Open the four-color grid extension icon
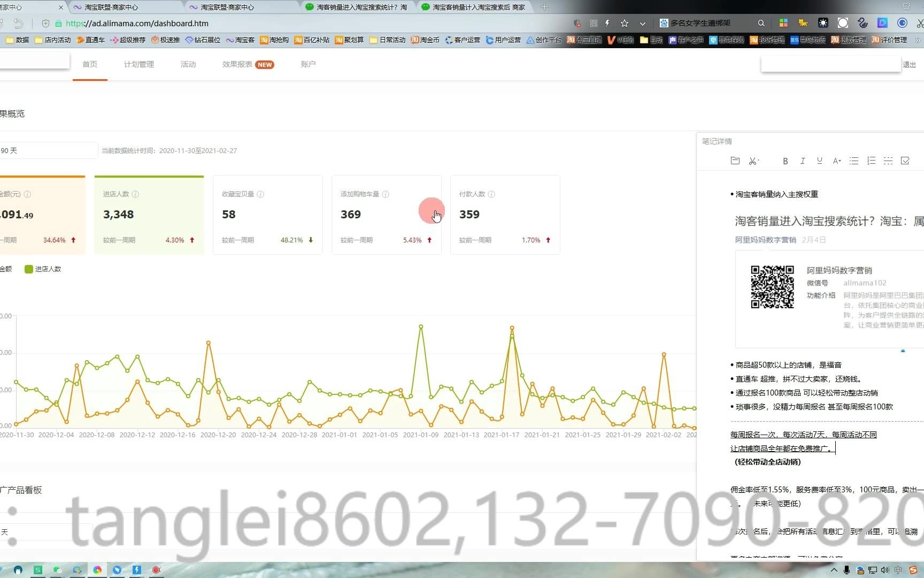924x578 pixels. coord(783,23)
